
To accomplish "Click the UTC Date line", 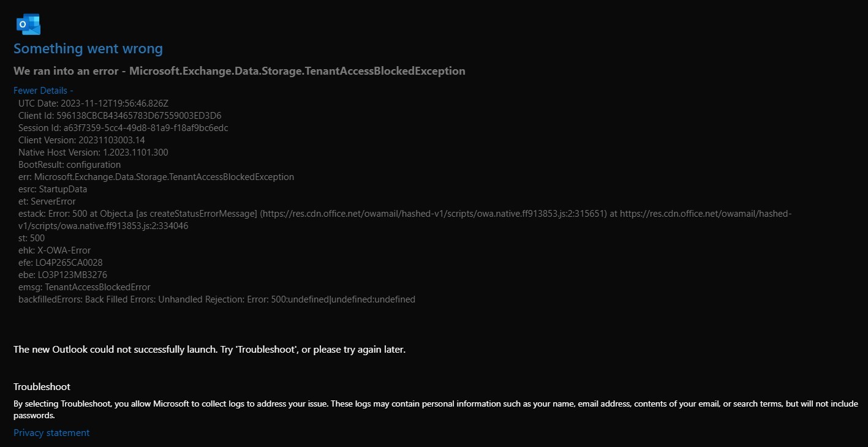I will 93,103.
